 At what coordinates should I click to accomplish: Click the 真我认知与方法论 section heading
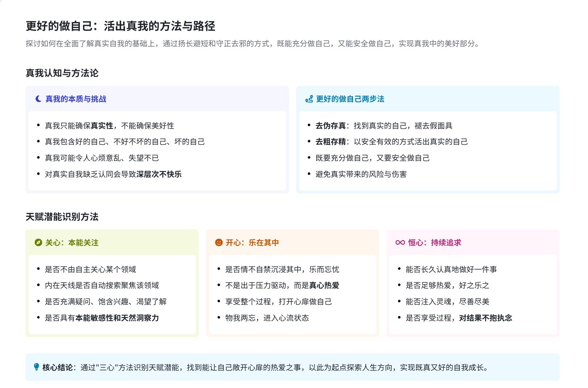click(x=62, y=73)
